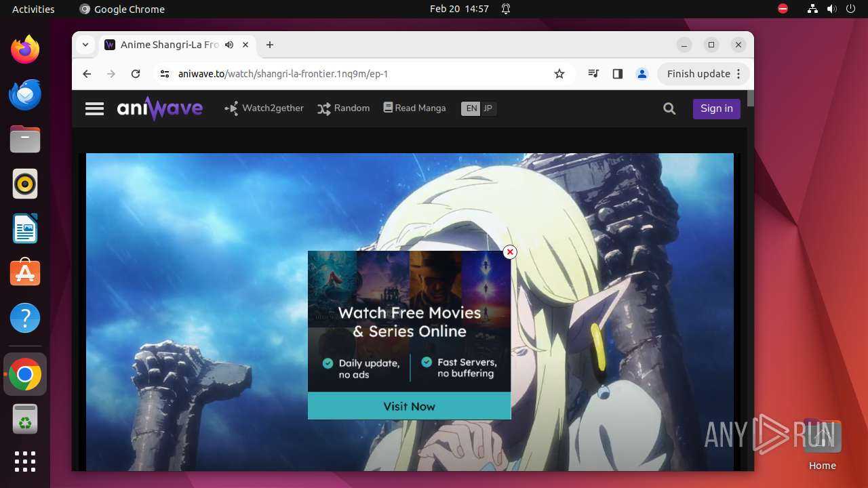The height and width of the screenshot is (488, 868).
Task: Go back to previous page
Action: coord(87,74)
